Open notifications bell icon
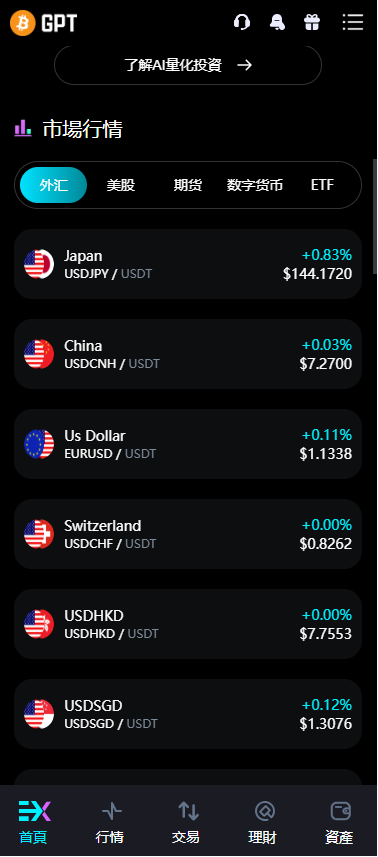Image resolution: width=378 pixels, height=857 pixels. (x=277, y=22)
